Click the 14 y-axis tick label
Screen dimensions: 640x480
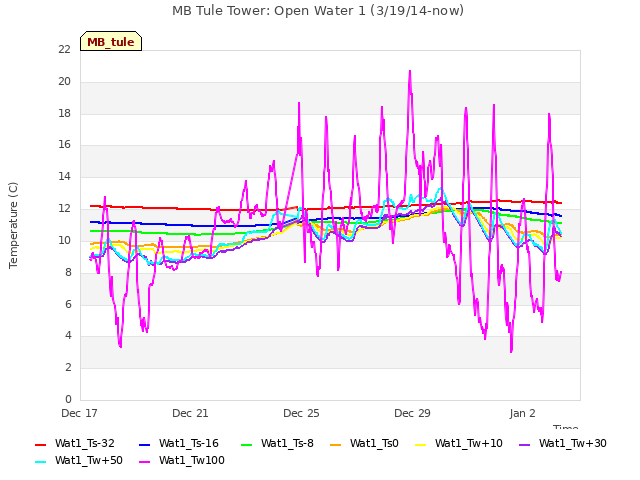64,177
